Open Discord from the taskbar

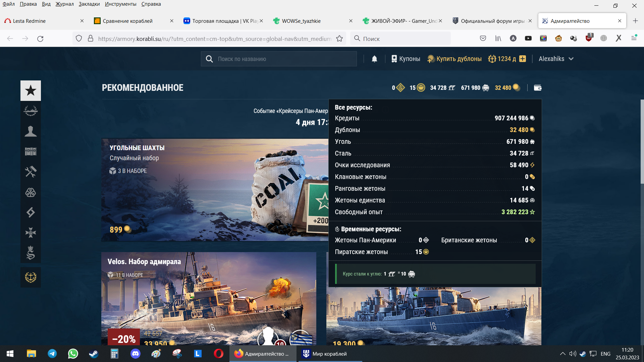pyautogui.click(x=136, y=354)
